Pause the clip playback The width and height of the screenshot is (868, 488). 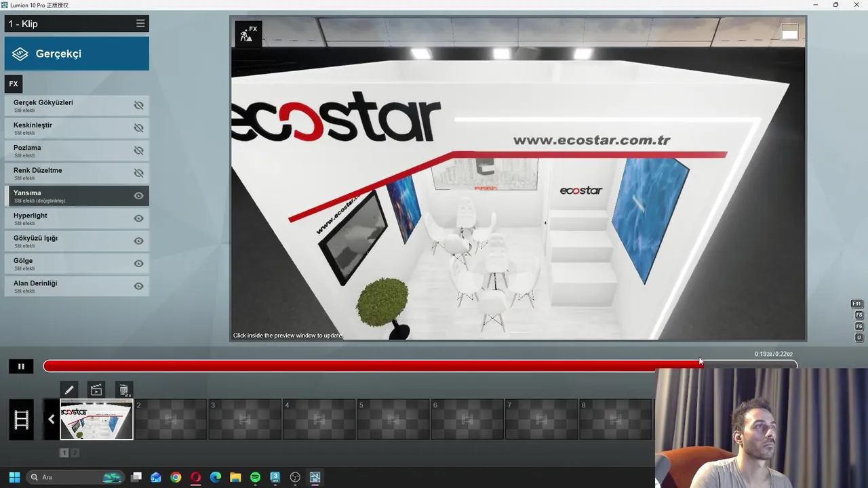pos(21,367)
